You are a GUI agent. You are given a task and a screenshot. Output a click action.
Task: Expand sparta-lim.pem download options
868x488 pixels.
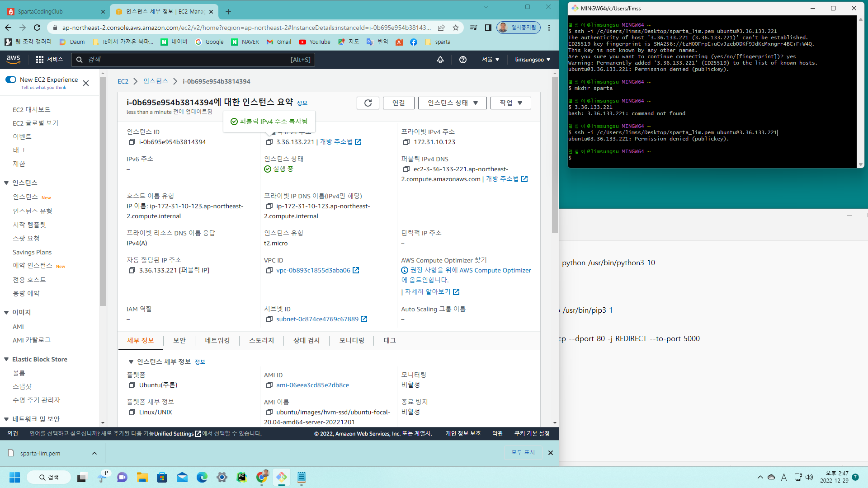click(x=94, y=453)
